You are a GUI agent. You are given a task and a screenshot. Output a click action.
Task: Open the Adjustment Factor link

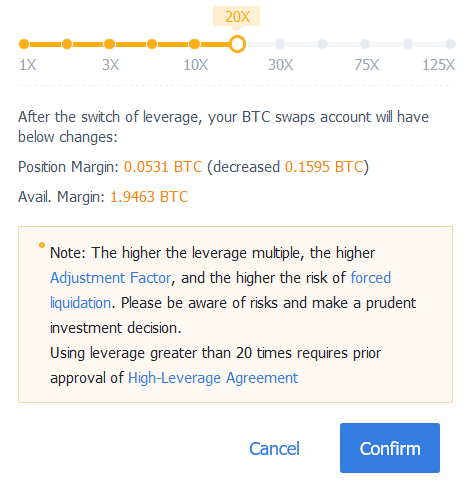click(111, 278)
